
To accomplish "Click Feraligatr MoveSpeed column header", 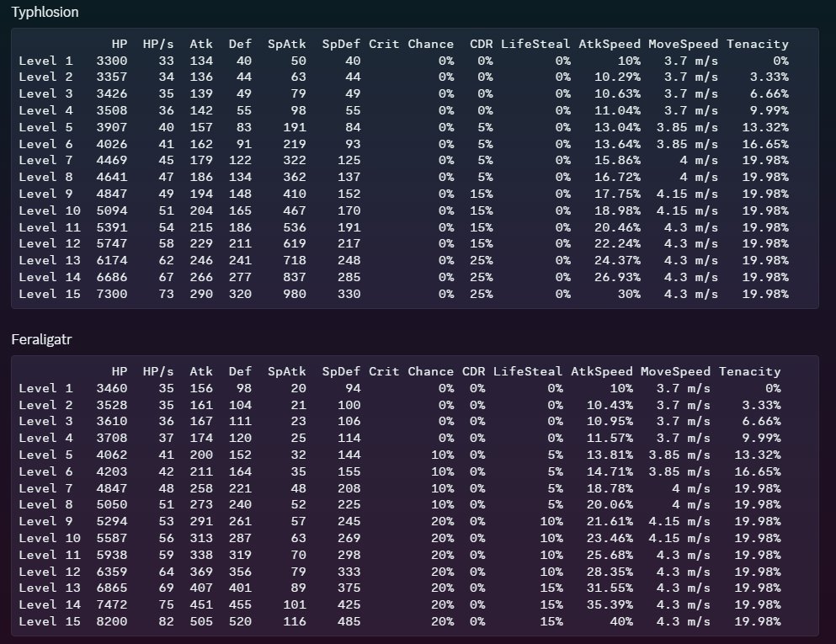I will [675, 371].
